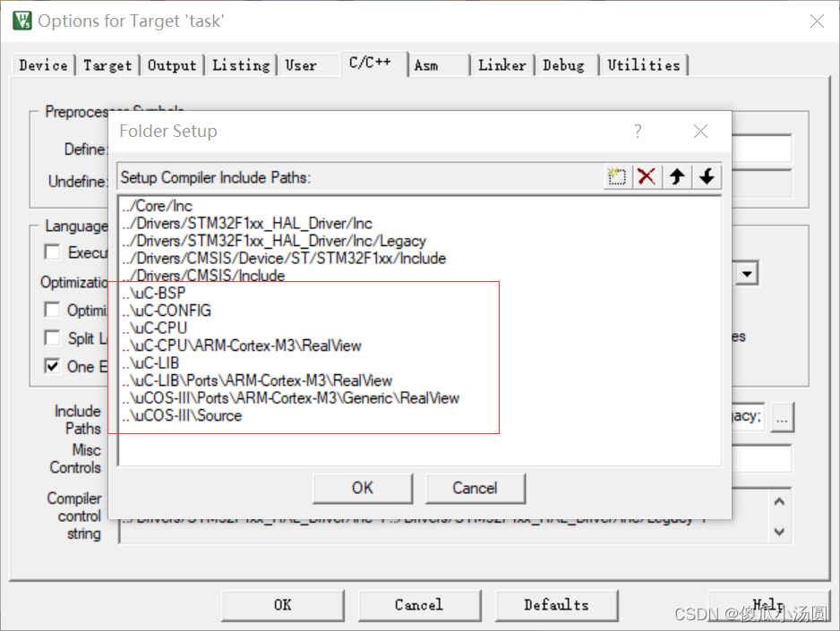Image resolution: width=840 pixels, height=631 pixels.
Task: Toggle the Execute-only code checkbox
Action: click(x=53, y=252)
